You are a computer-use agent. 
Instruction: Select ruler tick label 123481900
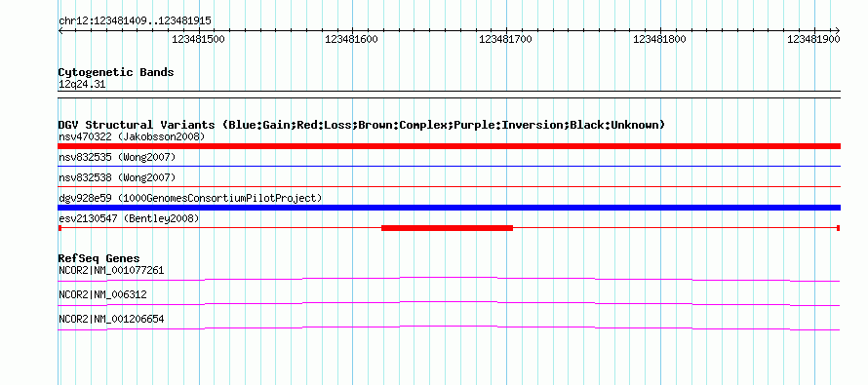point(813,39)
